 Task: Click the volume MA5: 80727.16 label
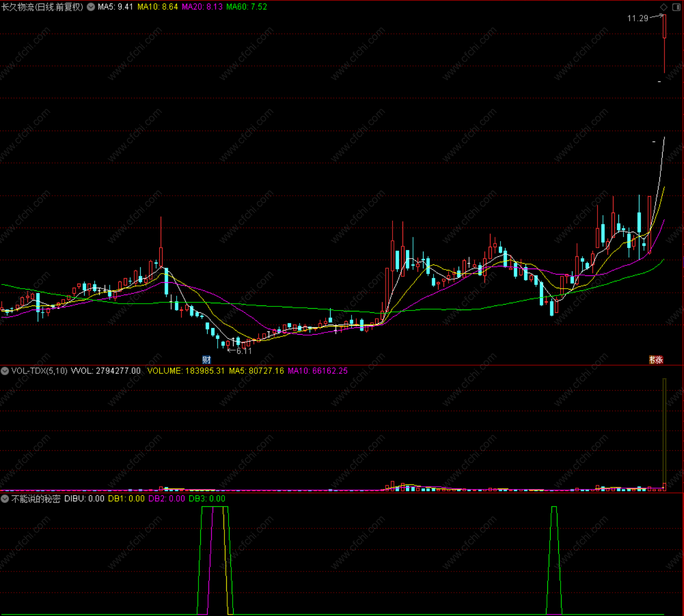[256, 371]
